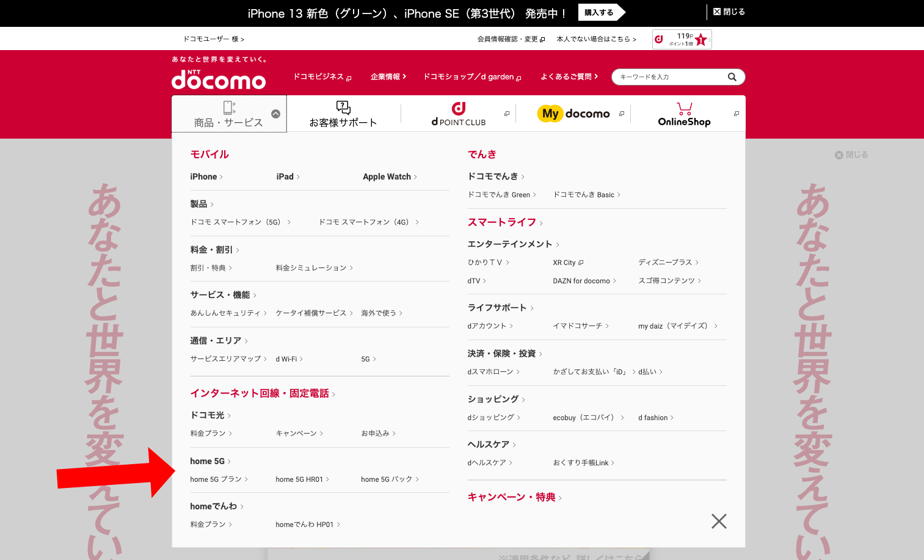Click the 購入する button in the banner
Image resolution: width=924 pixels, height=560 pixels.
pos(599,13)
